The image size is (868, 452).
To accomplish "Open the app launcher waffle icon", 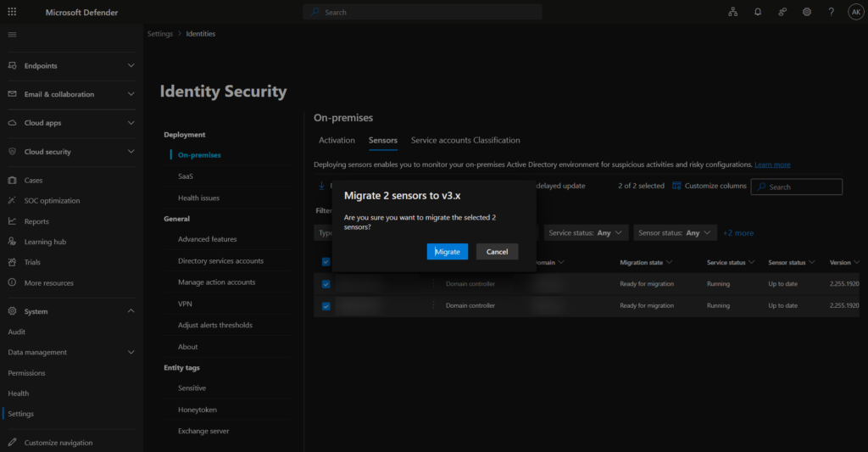I will pos(12,12).
